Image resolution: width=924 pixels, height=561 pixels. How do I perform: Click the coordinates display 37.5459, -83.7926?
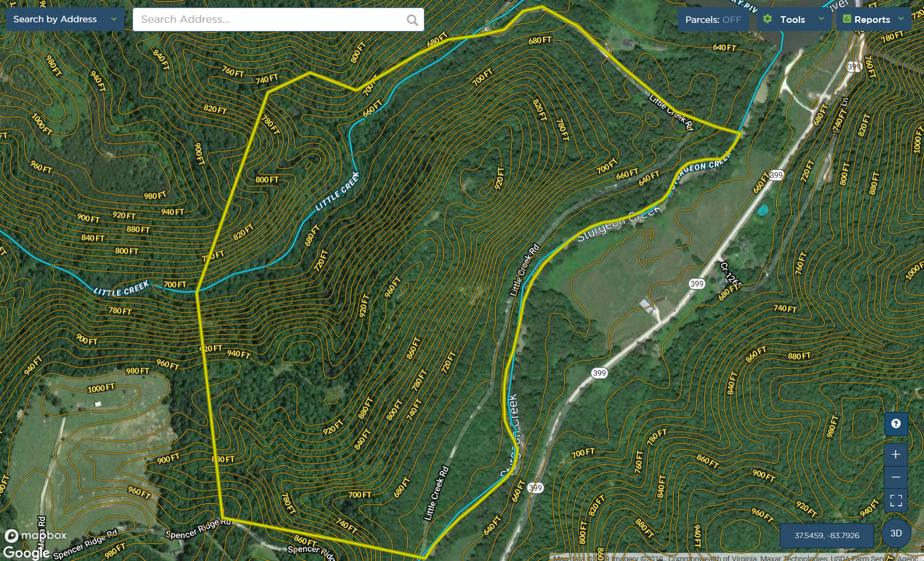point(827,535)
